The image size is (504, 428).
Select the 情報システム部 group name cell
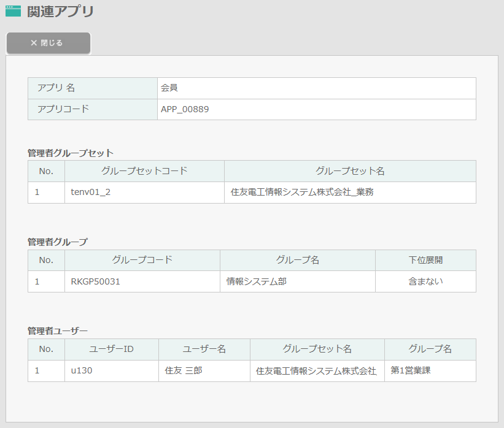[298, 281]
